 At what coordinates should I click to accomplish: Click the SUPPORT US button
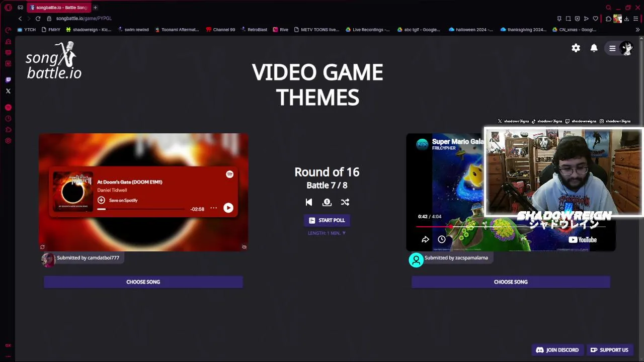coord(609,350)
